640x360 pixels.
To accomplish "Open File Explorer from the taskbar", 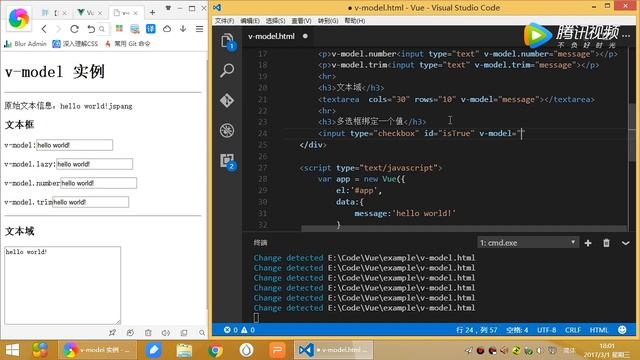I will [184, 350].
